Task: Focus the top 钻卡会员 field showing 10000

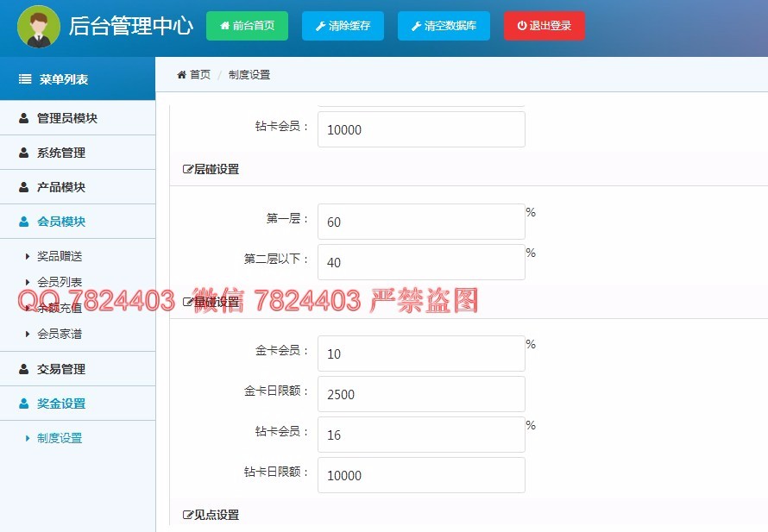Action: (x=421, y=129)
